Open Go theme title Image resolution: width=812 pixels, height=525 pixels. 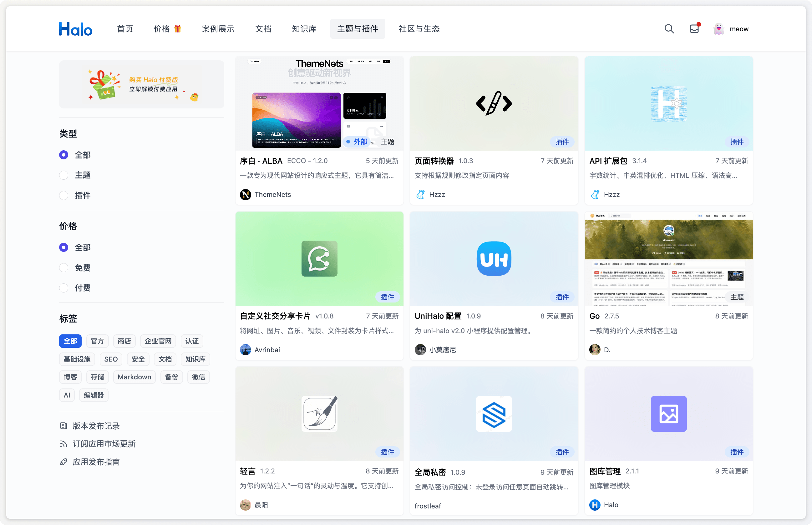point(594,316)
